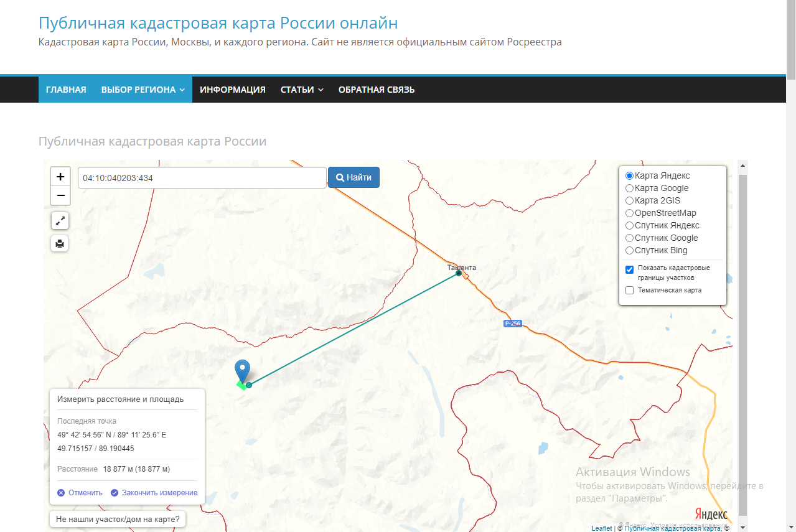Click measurement end point near the pin

[249, 385]
